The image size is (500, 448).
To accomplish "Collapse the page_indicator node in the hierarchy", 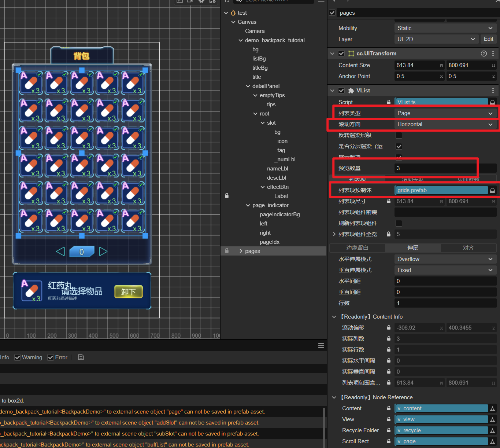I will [248, 205].
